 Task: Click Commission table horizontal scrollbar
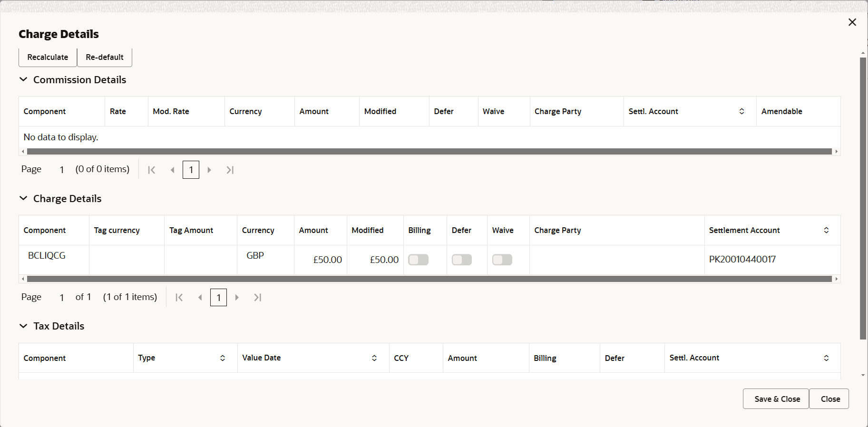click(x=429, y=151)
